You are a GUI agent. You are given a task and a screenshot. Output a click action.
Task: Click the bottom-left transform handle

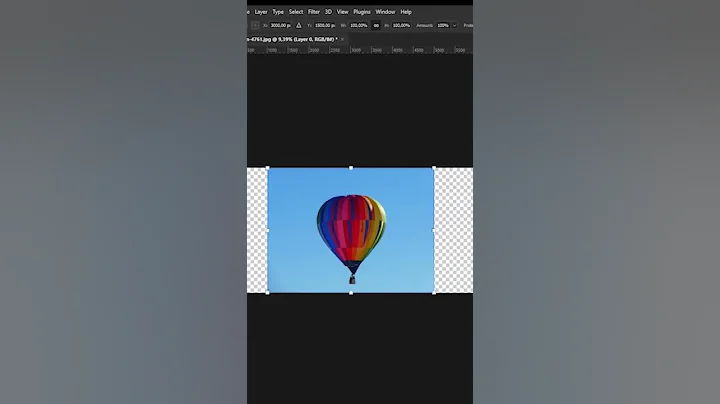(x=268, y=293)
